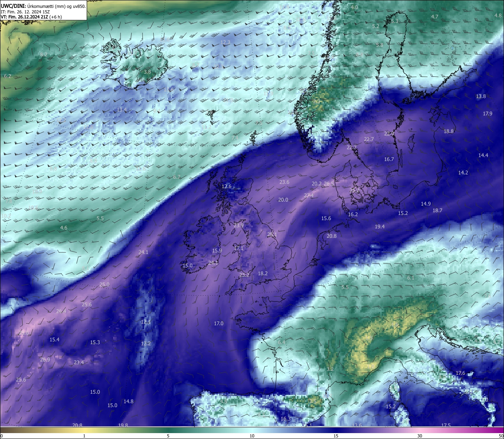Click the 5.3 value label
Viewport: 504px width, 439px height.
tap(395, 21)
